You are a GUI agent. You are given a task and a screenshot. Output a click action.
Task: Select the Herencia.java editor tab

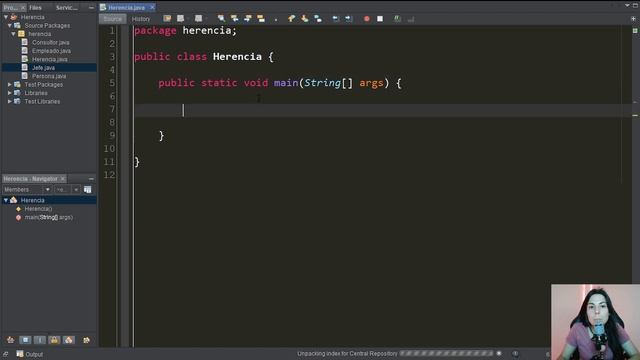pos(126,7)
